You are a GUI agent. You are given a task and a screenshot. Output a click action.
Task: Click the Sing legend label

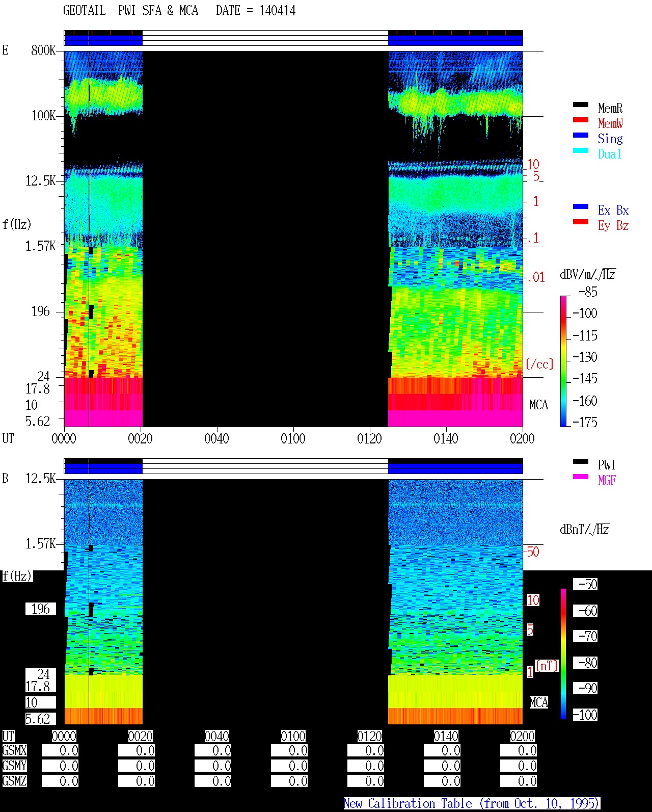610,139
